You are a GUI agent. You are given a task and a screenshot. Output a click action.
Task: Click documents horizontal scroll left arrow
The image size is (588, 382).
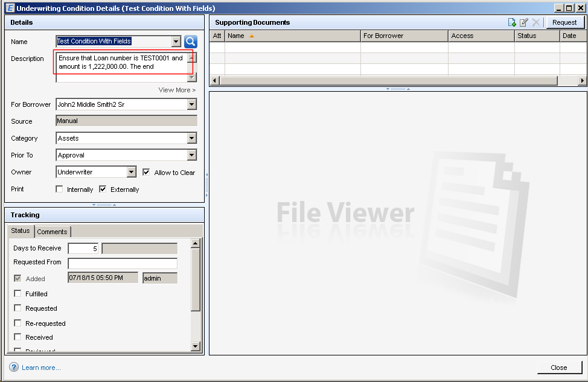(215, 81)
